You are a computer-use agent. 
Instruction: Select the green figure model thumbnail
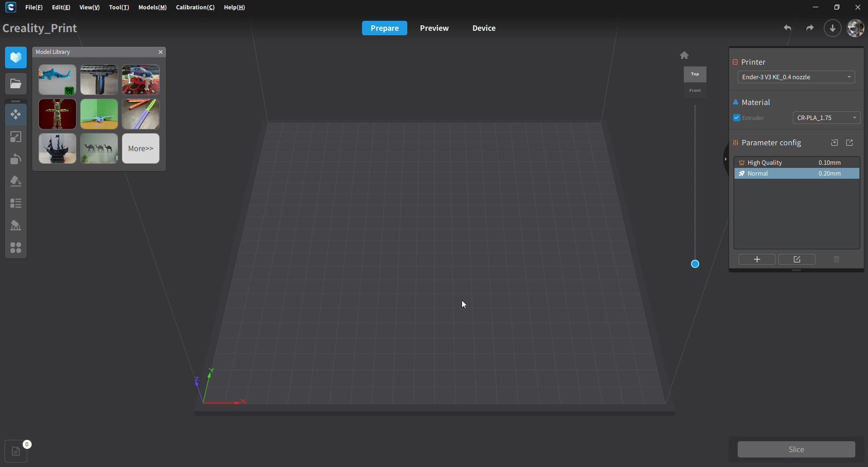[57, 114]
